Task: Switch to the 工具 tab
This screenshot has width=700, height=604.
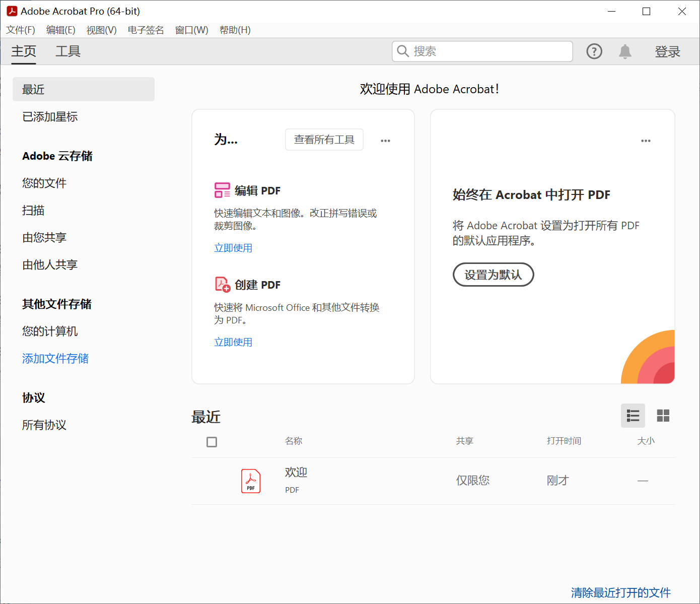Action: pyautogui.click(x=68, y=51)
